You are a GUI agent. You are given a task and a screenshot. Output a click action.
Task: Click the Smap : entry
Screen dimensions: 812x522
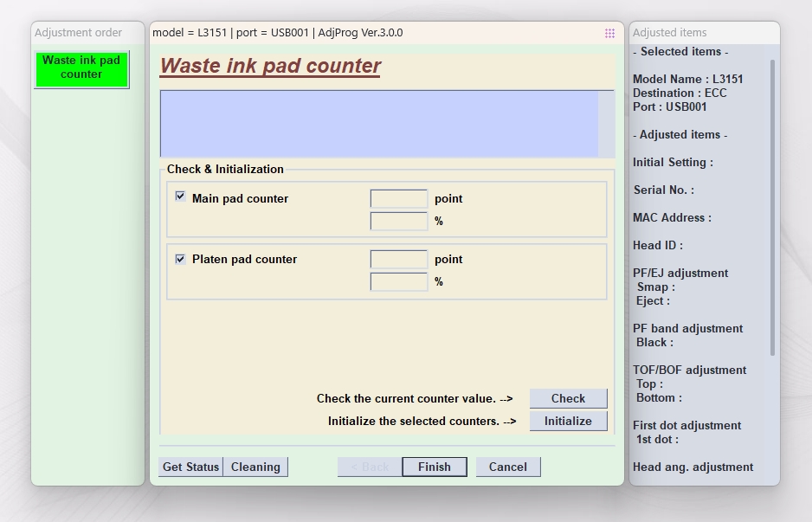(x=655, y=287)
